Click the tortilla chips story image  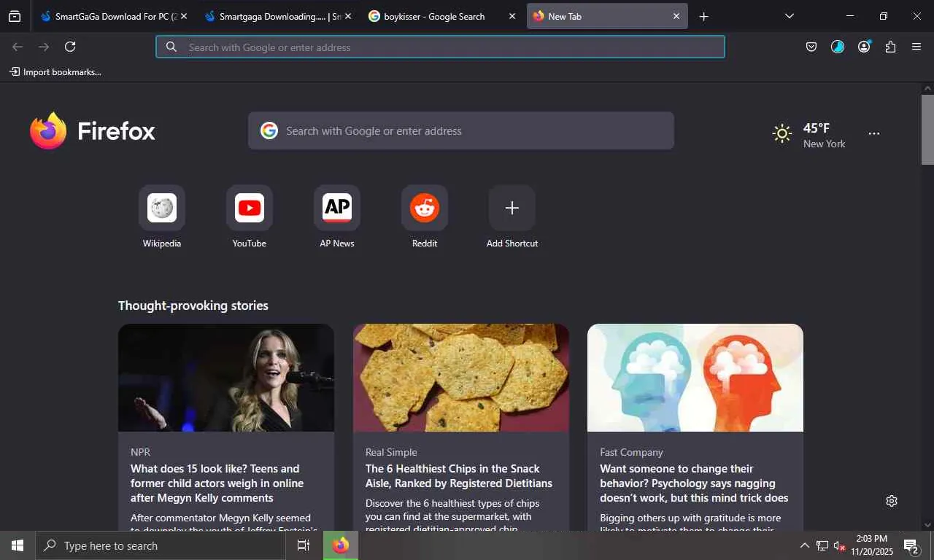pyautogui.click(x=461, y=378)
